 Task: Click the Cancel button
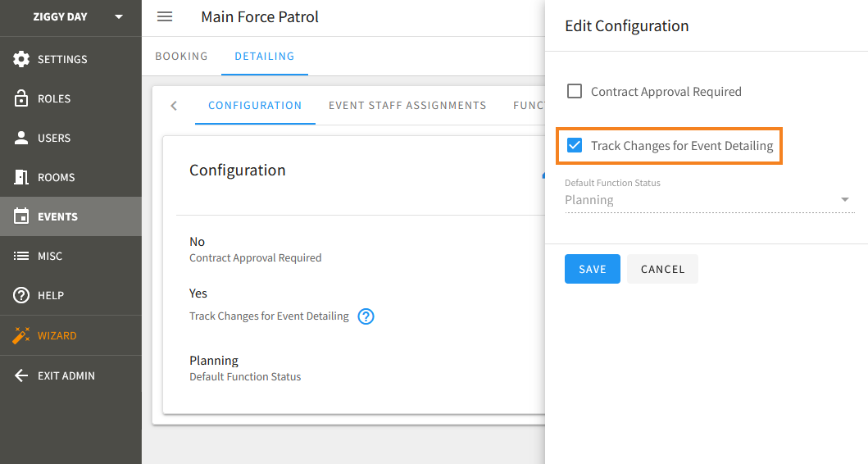point(662,269)
